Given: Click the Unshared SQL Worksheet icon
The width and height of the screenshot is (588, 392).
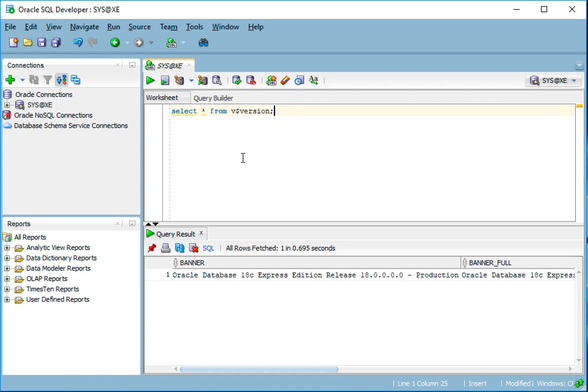Looking at the screenshot, I should pos(271,80).
